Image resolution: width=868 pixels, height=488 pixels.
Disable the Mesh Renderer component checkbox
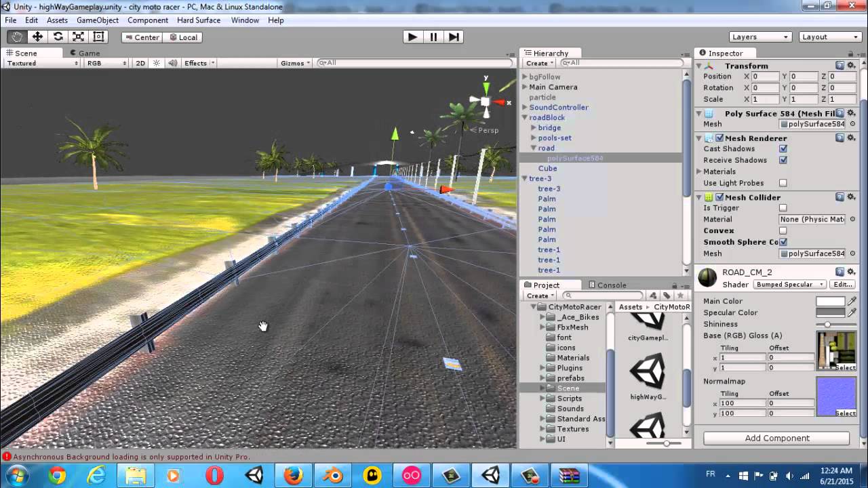coord(719,138)
